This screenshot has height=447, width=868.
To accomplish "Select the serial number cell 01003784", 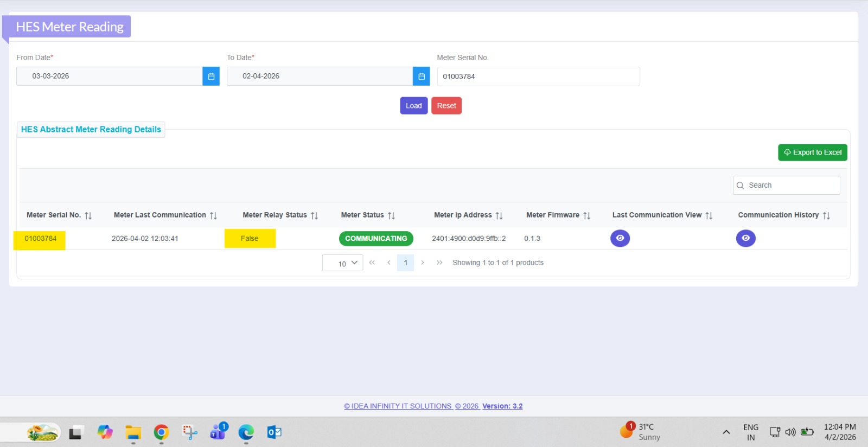I will tap(41, 239).
